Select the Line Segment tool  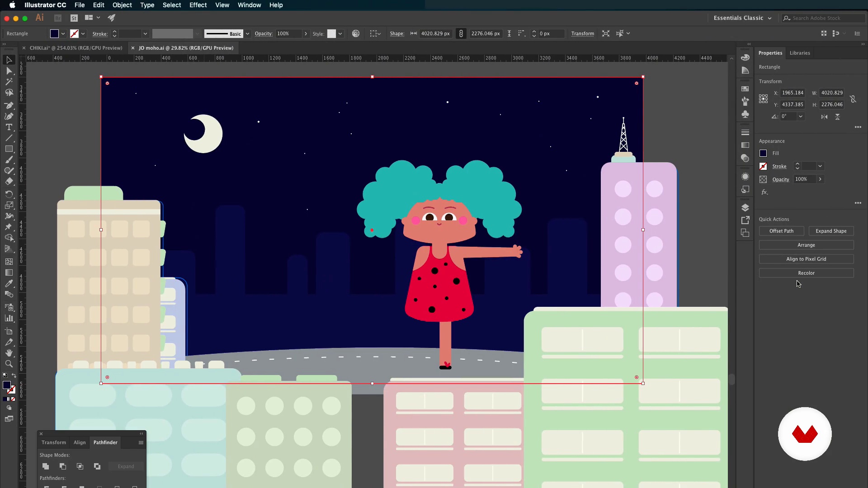pyautogui.click(x=9, y=138)
